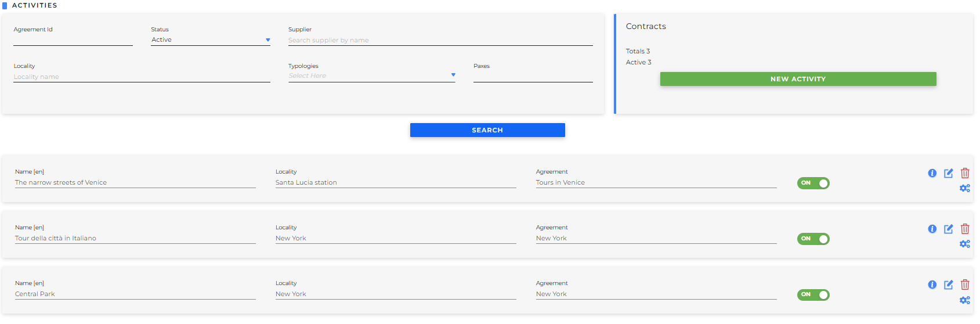Delete the Central Park activity
Viewport: 980px width, 324px height.
click(x=965, y=285)
